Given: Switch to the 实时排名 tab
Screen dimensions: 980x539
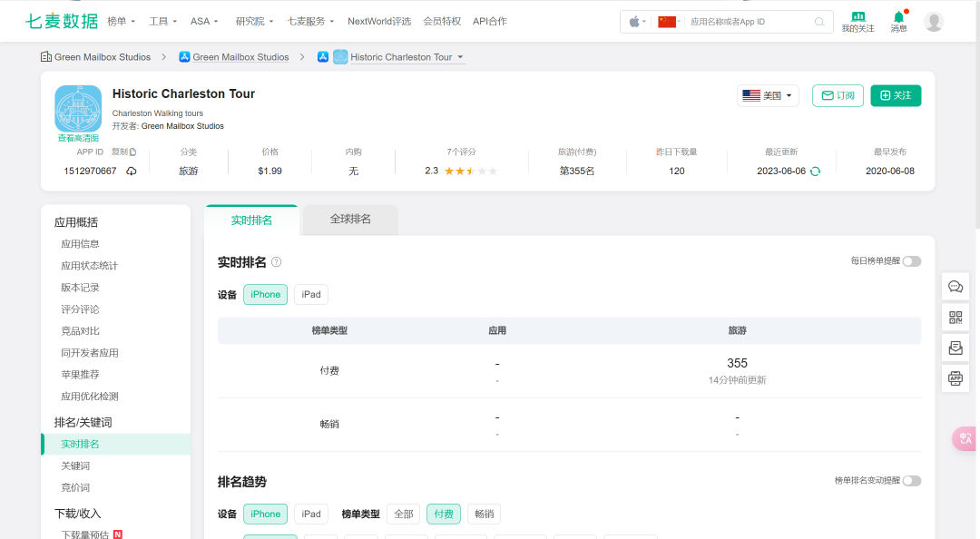Looking at the screenshot, I should pyautogui.click(x=251, y=220).
